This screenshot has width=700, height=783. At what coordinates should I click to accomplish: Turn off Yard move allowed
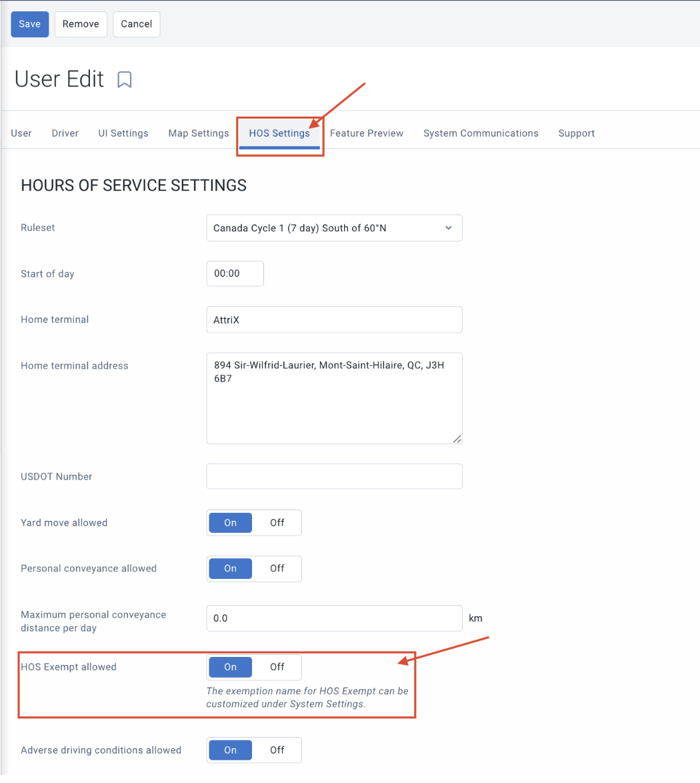point(277,523)
